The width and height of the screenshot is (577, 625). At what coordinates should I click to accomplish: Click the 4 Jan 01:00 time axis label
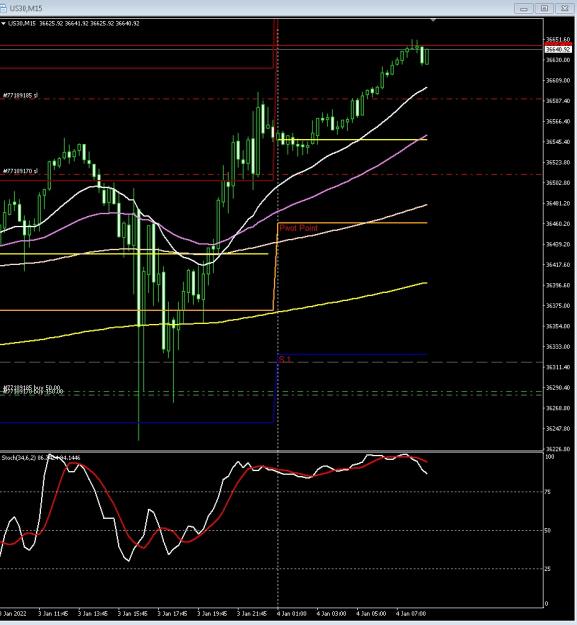[292, 614]
